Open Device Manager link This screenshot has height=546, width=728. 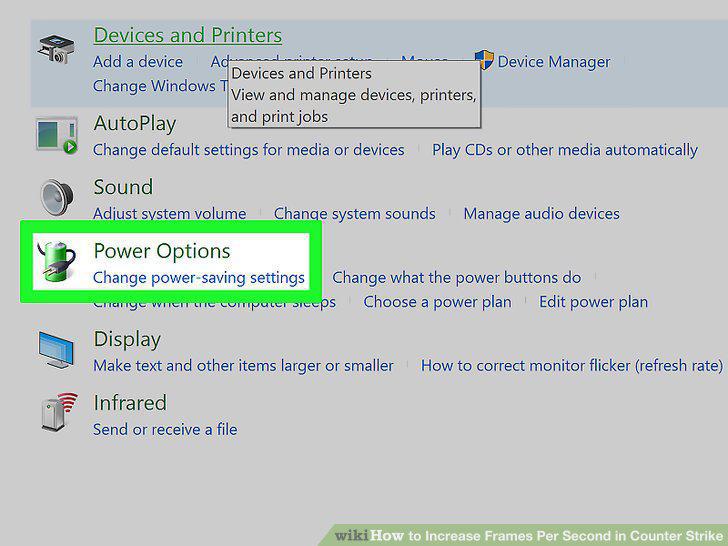click(554, 62)
